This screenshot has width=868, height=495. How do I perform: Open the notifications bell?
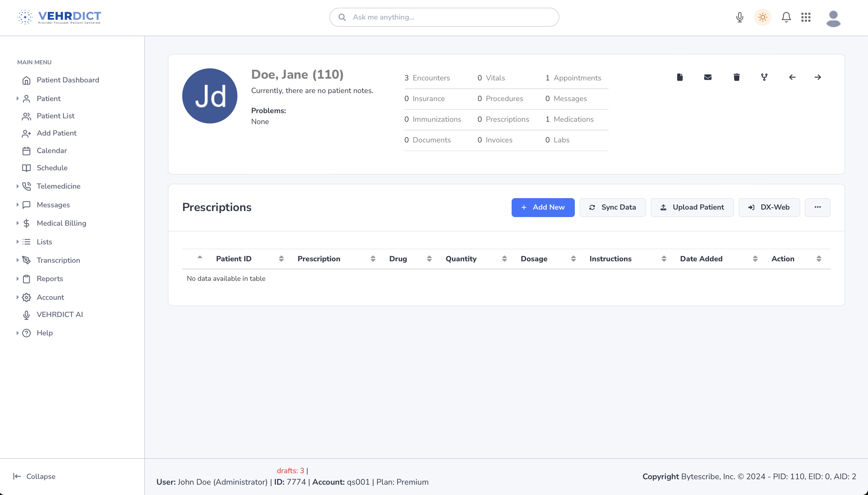coord(786,17)
